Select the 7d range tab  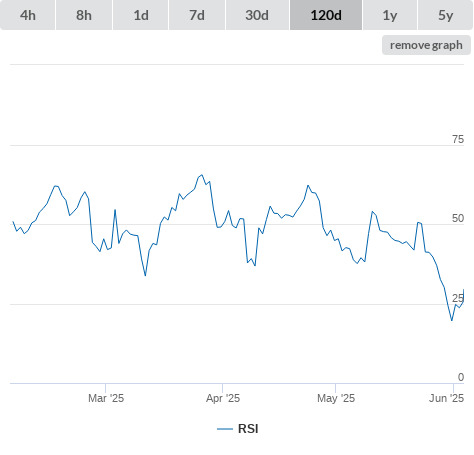click(197, 15)
